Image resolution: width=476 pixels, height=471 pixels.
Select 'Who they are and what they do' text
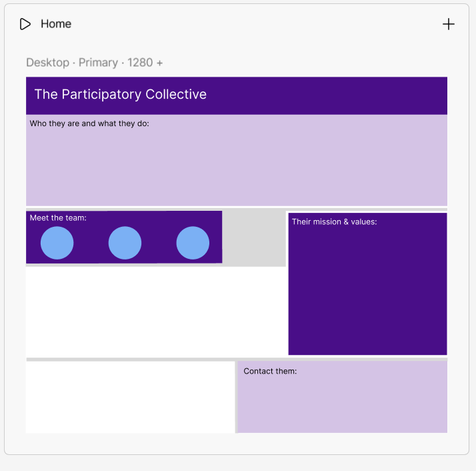pyautogui.click(x=89, y=123)
